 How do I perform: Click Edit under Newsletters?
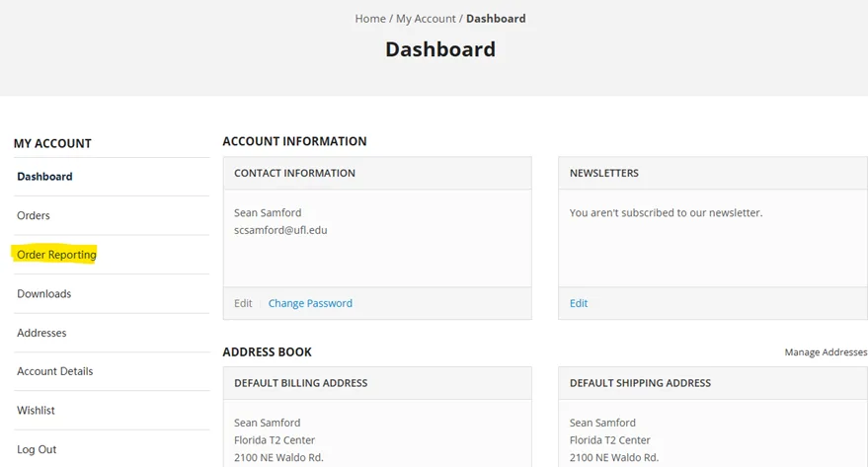[x=579, y=303]
